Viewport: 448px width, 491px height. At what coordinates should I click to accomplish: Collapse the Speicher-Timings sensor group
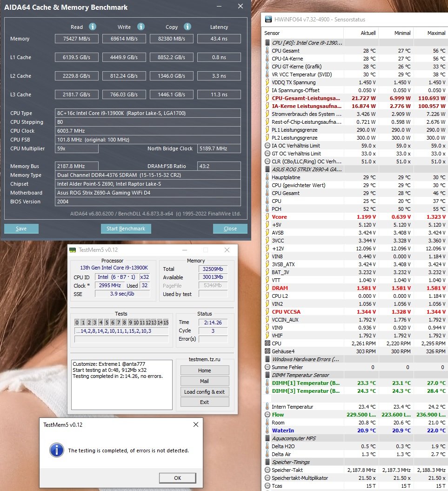coord(267,462)
